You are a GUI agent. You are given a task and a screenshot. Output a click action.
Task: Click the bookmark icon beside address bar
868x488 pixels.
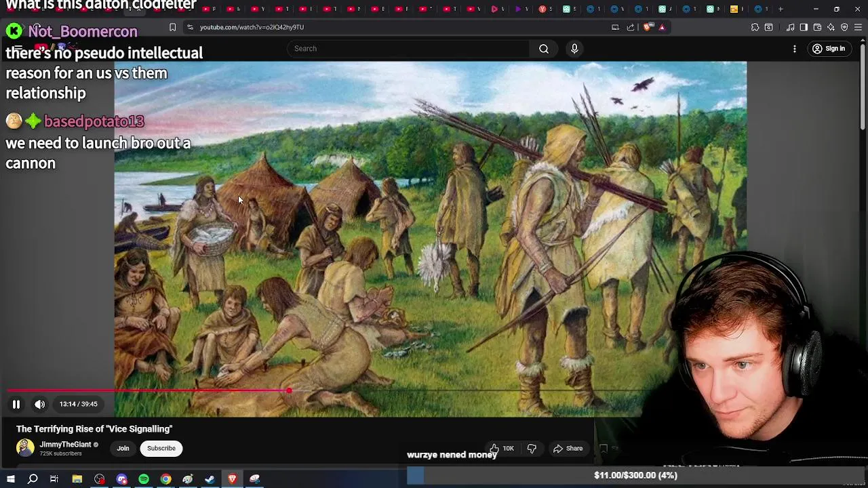[172, 27]
